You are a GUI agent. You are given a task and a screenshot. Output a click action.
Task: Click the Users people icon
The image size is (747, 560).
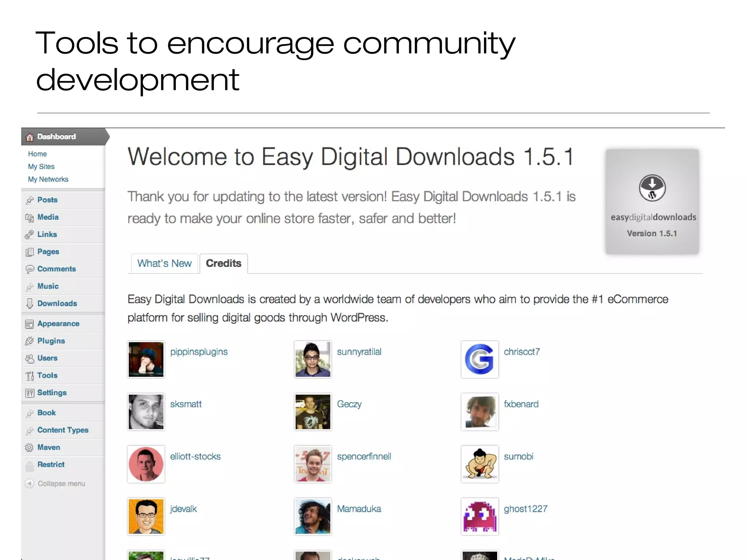[30, 358]
